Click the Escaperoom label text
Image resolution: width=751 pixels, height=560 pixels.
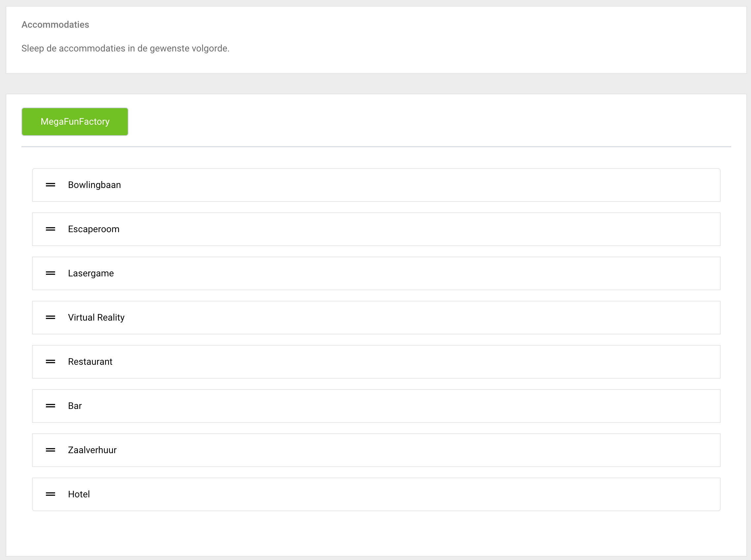coord(94,229)
